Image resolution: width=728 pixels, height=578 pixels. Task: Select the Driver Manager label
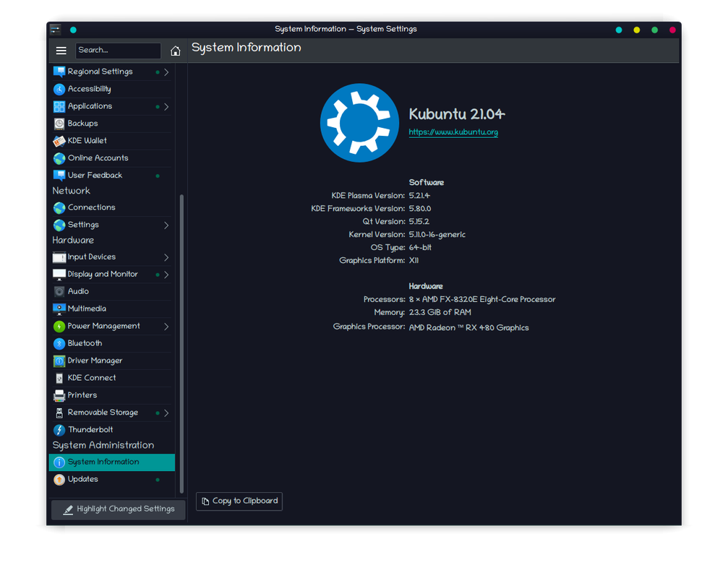tap(95, 361)
